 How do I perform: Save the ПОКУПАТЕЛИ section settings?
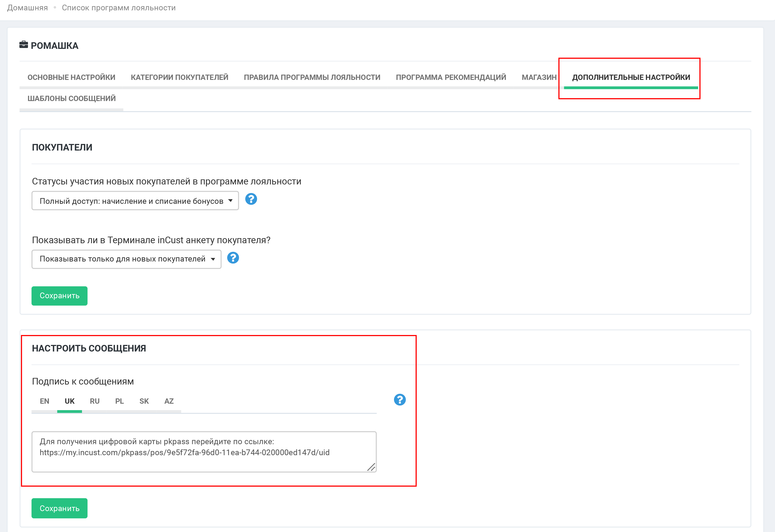click(59, 296)
